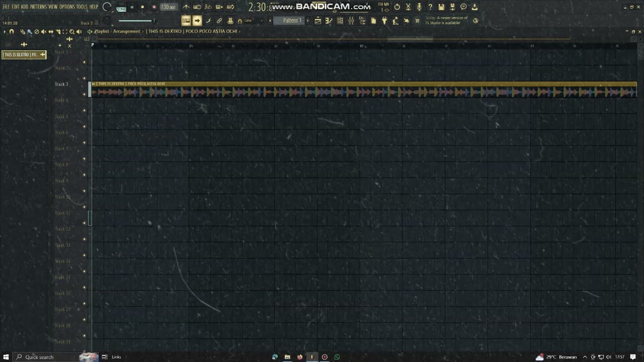Toggle the playlist magnet snap icon

click(x=12, y=32)
